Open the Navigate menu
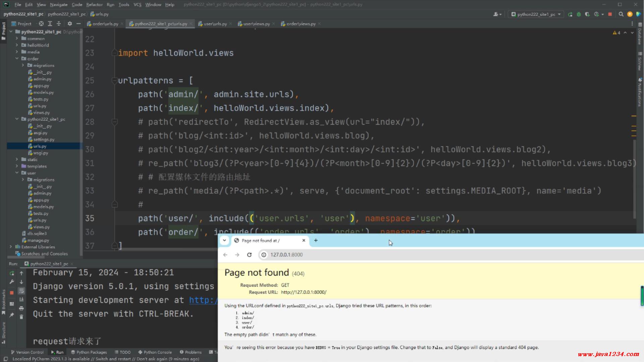 [x=59, y=4]
